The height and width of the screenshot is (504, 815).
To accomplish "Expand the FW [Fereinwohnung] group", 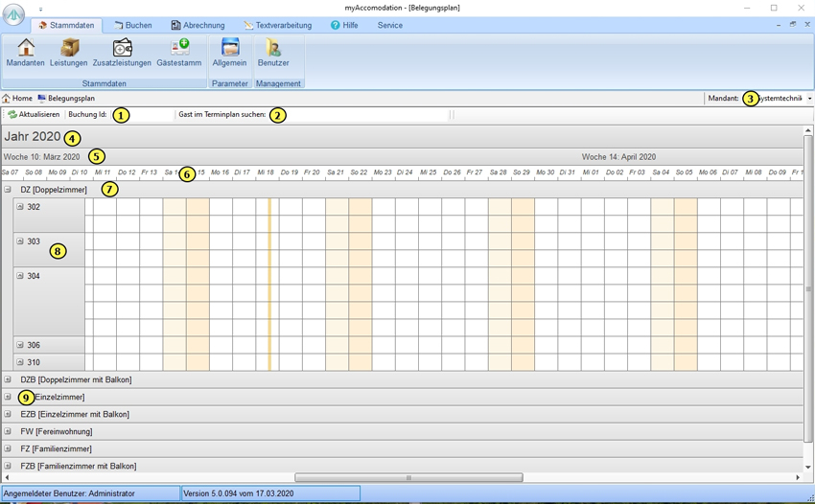I will (8, 431).
